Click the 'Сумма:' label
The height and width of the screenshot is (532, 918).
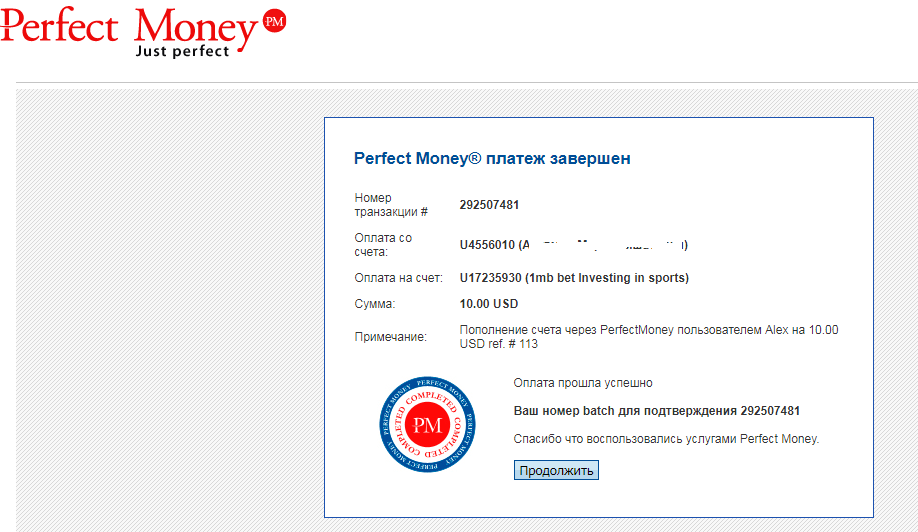click(375, 304)
